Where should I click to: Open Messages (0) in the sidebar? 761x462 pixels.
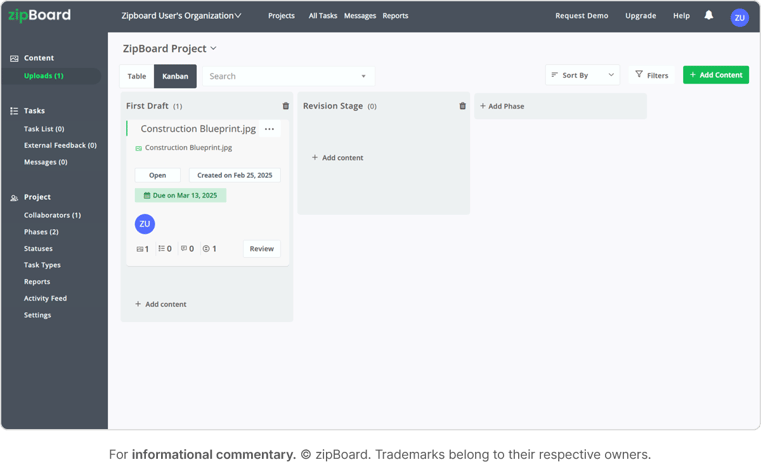point(46,162)
